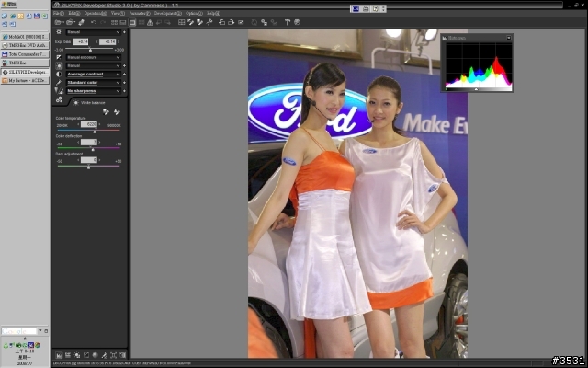Viewport: 588px width, 368px height.
Task: Open the top Manual taste dropdown
Action: [x=94, y=32]
